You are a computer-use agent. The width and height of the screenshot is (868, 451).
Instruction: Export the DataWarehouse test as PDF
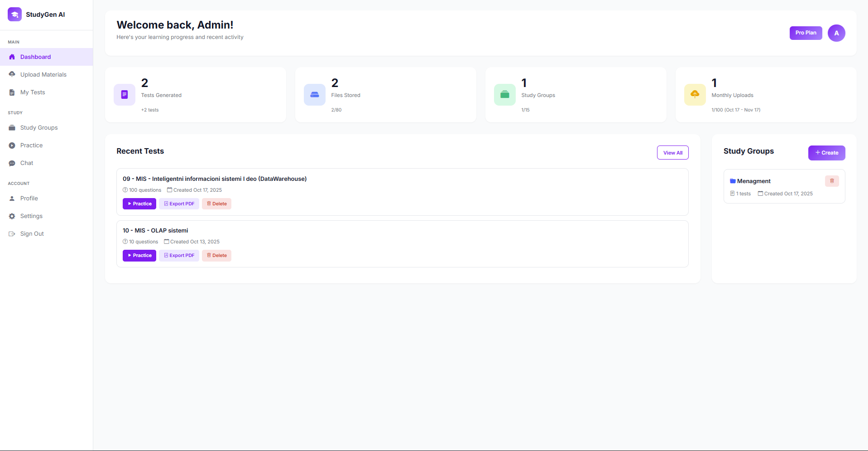(x=178, y=204)
